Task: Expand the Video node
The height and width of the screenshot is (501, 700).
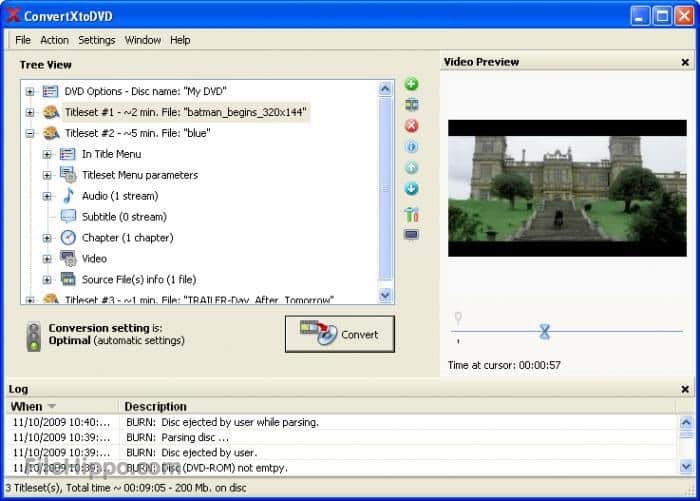Action: click(47, 259)
